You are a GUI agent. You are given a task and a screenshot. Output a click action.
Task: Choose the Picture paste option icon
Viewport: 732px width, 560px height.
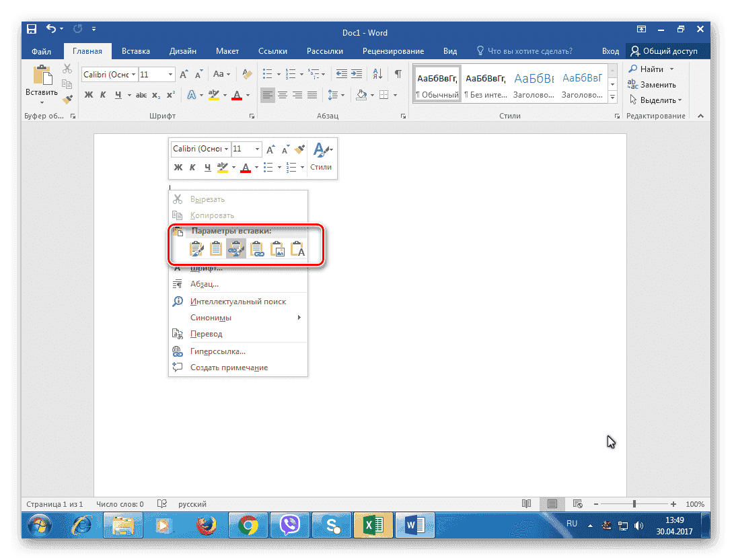point(277,250)
